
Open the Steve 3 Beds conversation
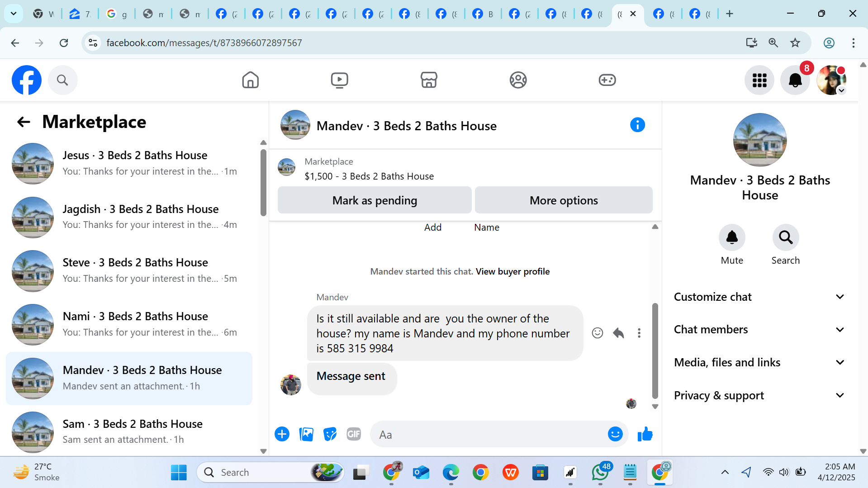click(129, 271)
